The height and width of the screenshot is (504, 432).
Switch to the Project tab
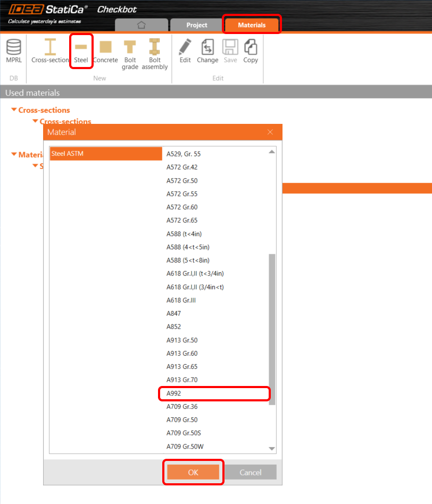pyautogui.click(x=197, y=25)
